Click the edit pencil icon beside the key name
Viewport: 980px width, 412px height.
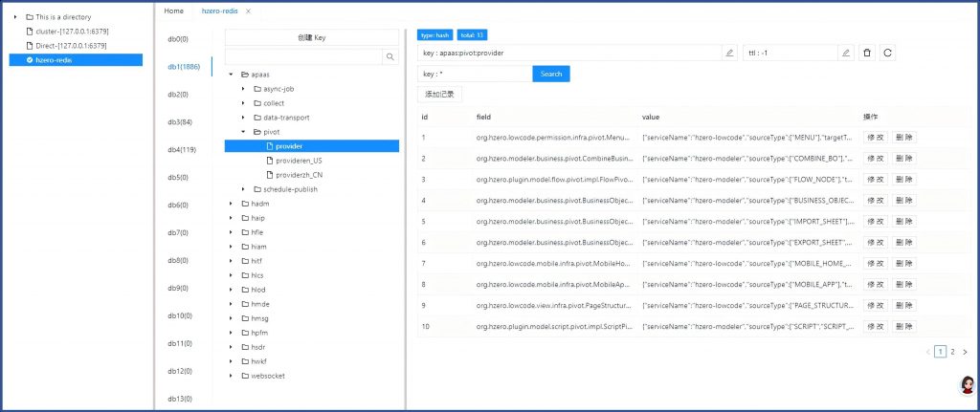(x=729, y=53)
